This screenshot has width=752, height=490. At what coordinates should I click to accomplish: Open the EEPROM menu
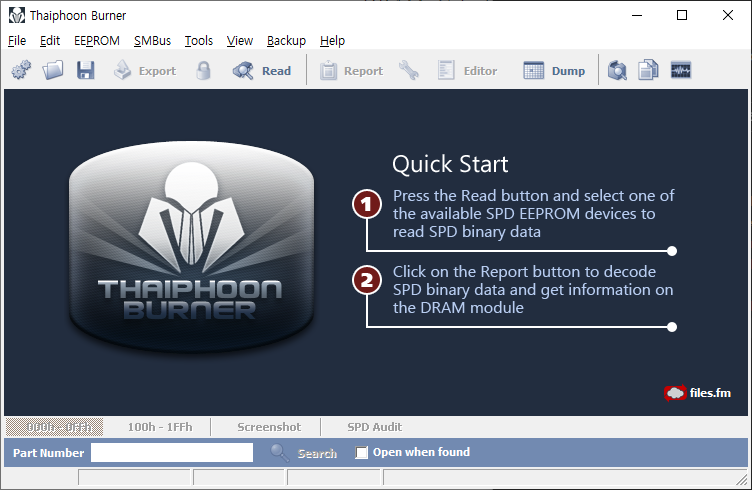pos(97,41)
